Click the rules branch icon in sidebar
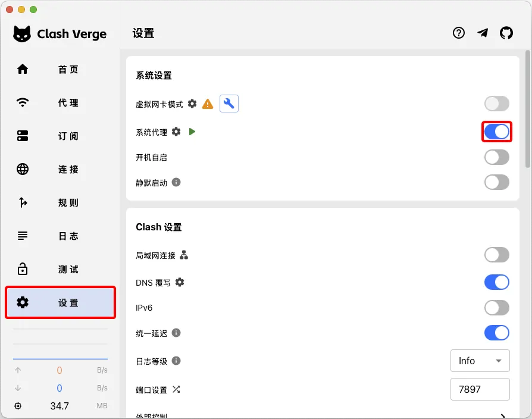 23,202
